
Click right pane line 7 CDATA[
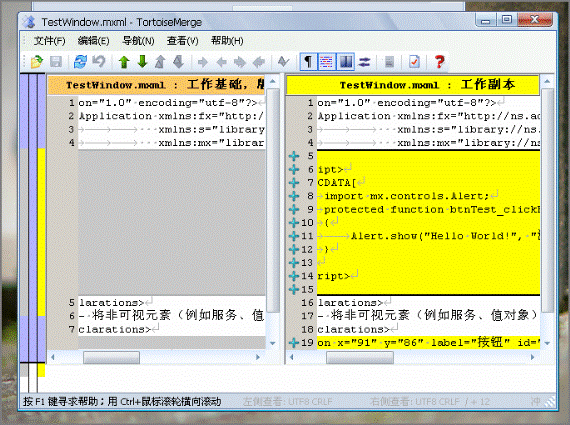pyautogui.click(x=429, y=183)
